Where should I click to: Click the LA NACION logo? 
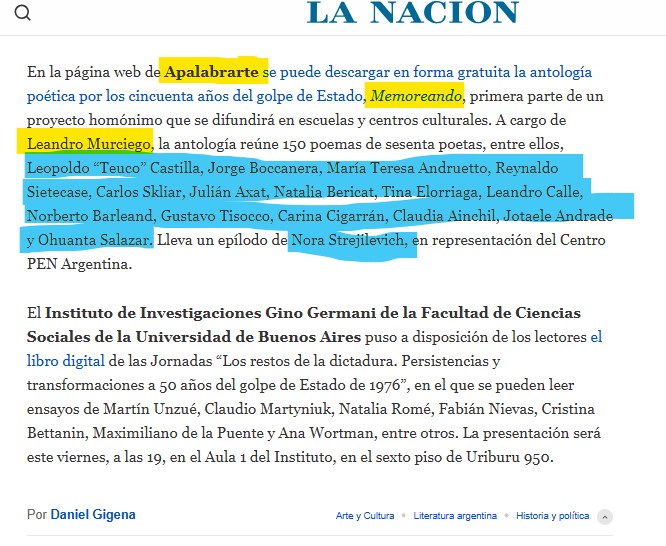(412, 12)
